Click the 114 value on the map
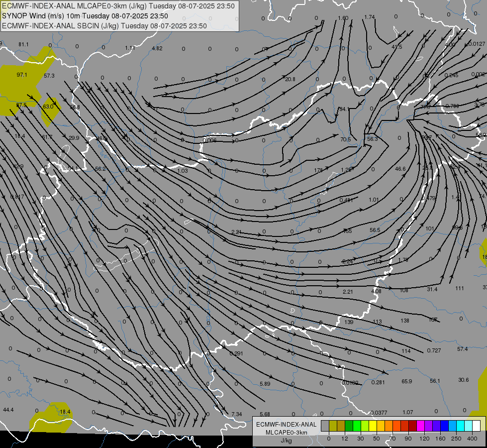The height and width of the screenshot is (448, 487). 406,351
